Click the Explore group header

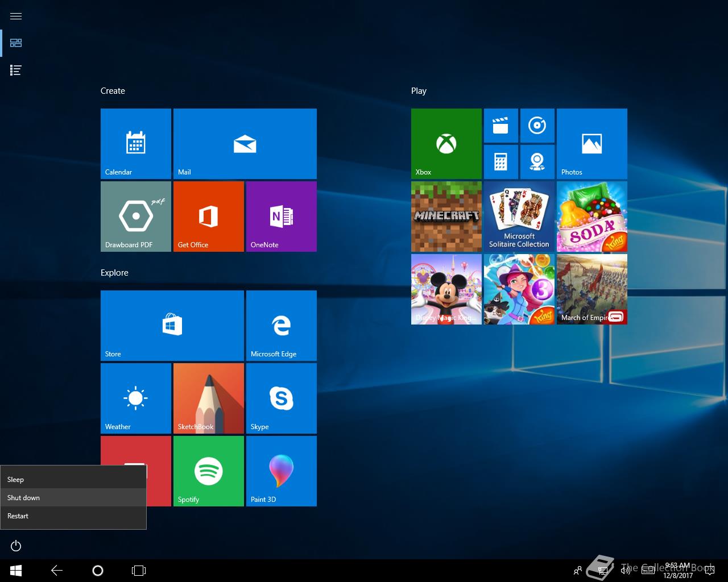[114, 273]
